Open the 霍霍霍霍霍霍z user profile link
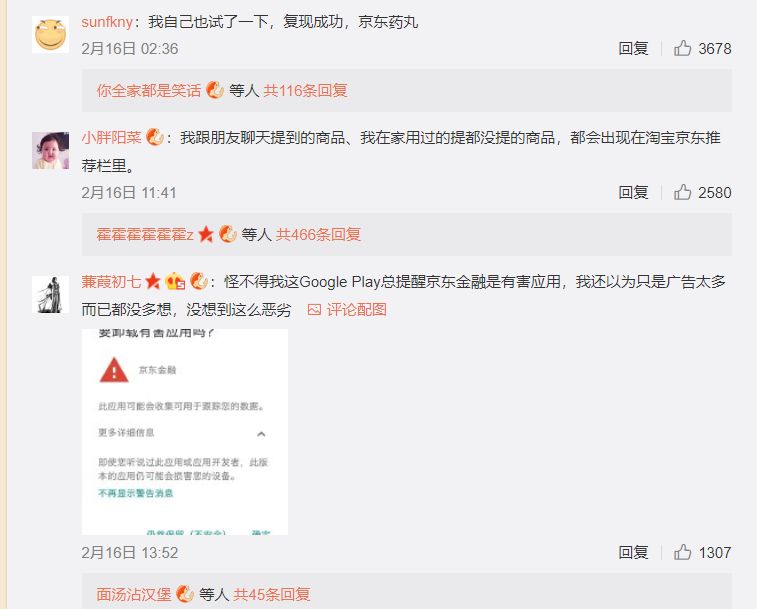757x609 pixels. (x=145, y=235)
